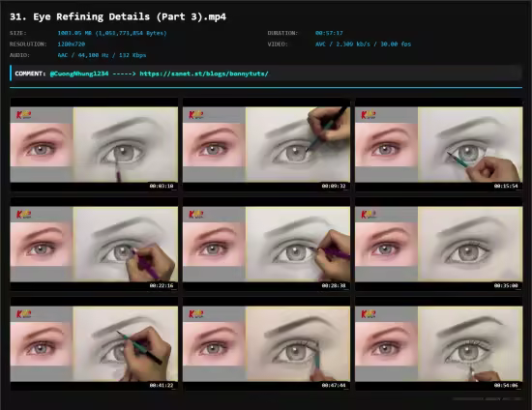
Task: Open the thumbnail stamped 00:54:06
Action: point(439,344)
